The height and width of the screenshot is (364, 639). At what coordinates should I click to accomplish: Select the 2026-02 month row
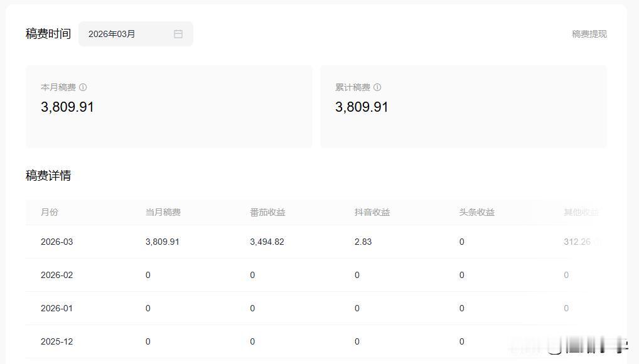[x=57, y=275]
